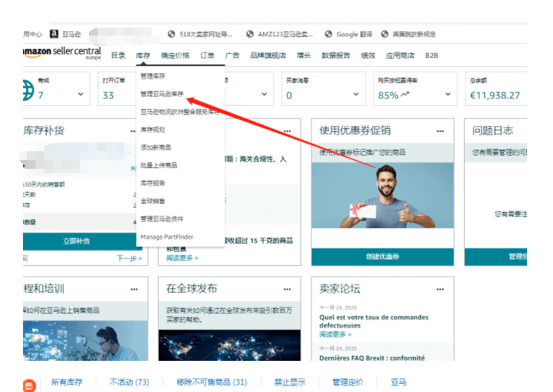553x392 pixels.
Task: Click globe icon of 英国脱欧新规定 bookmark
Action: (x=385, y=34)
